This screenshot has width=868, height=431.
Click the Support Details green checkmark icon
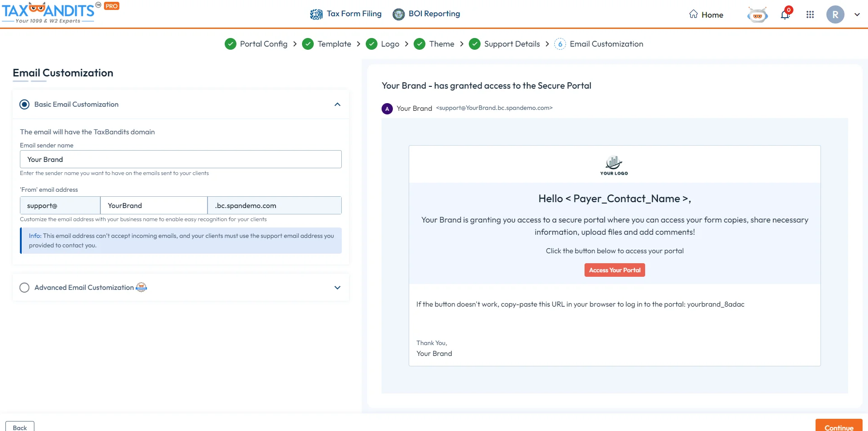pos(475,44)
